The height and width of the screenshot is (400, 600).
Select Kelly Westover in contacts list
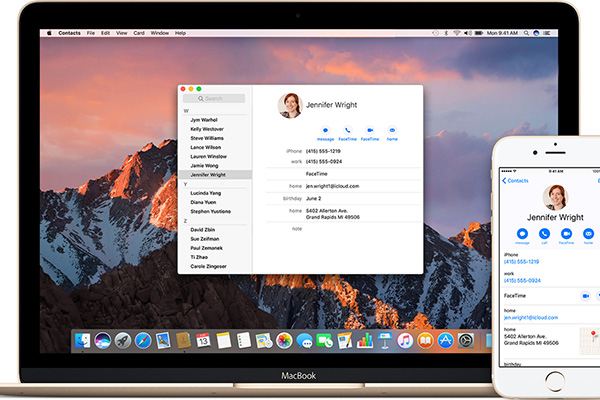[207, 129]
